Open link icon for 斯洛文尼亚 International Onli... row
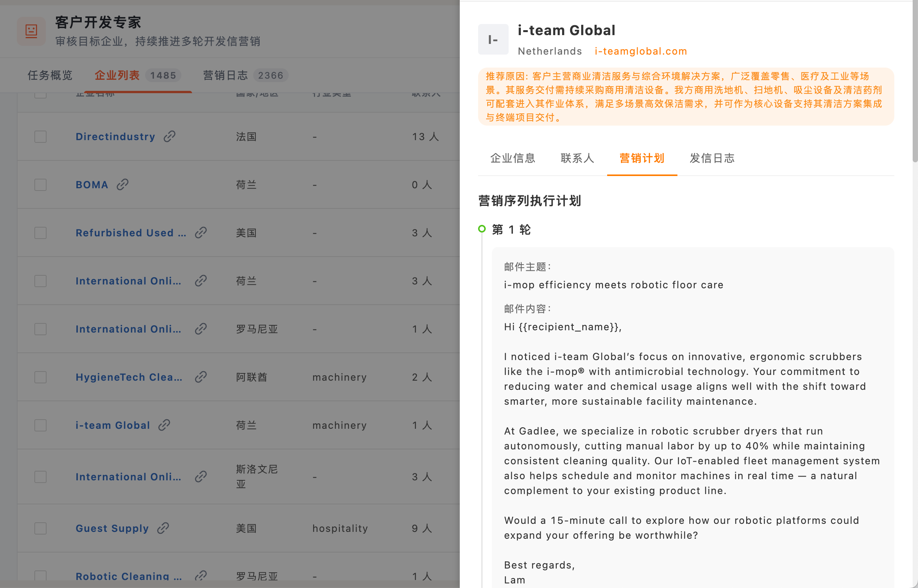 201,477
